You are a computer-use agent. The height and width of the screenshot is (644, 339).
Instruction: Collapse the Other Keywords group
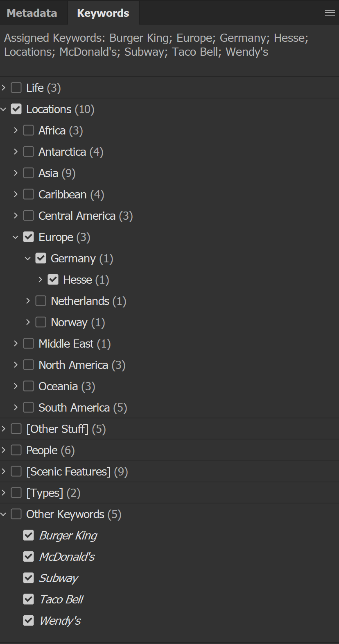point(4,514)
